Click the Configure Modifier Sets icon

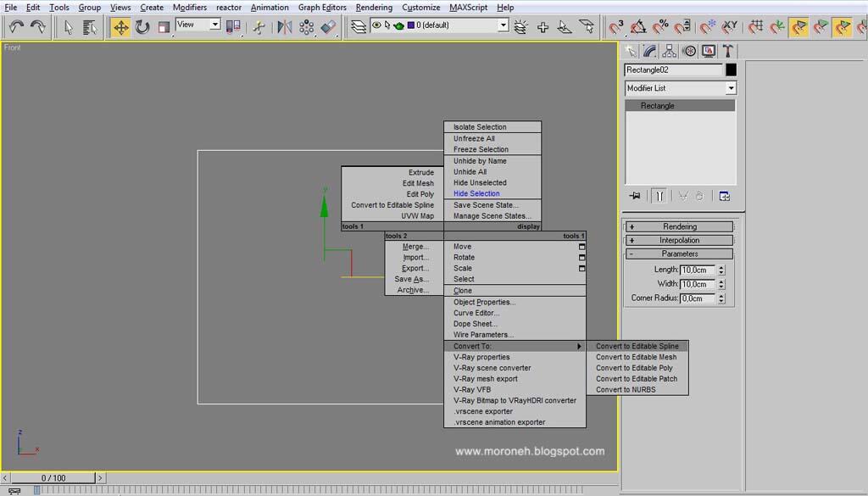pos(725,196)
